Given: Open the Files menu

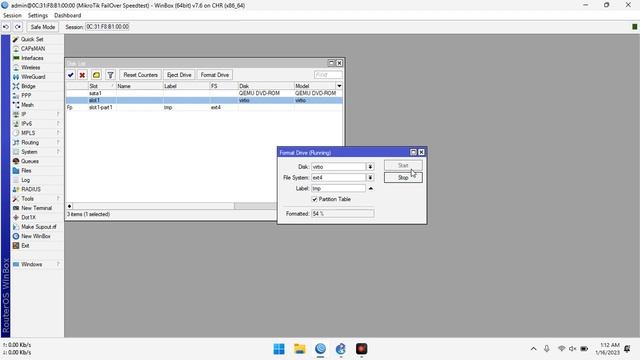Looking at the screenshot, I should 26,171.
